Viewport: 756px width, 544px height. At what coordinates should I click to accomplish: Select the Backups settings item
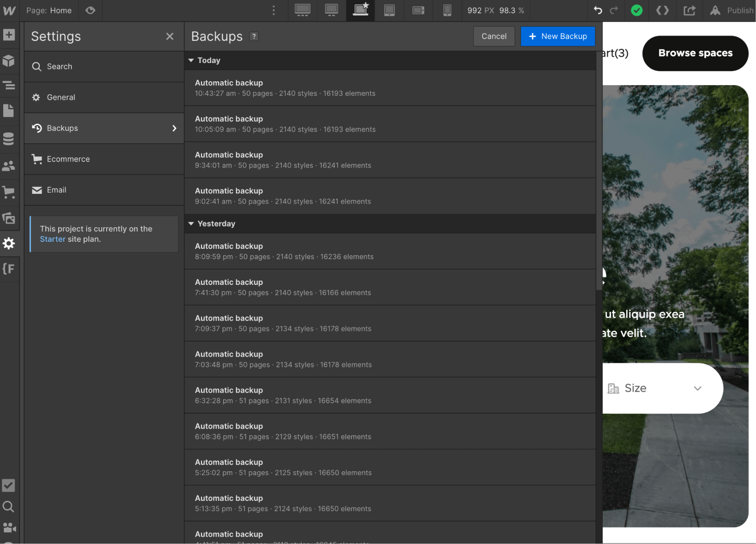pyautogui.click(x=104, y=128)
